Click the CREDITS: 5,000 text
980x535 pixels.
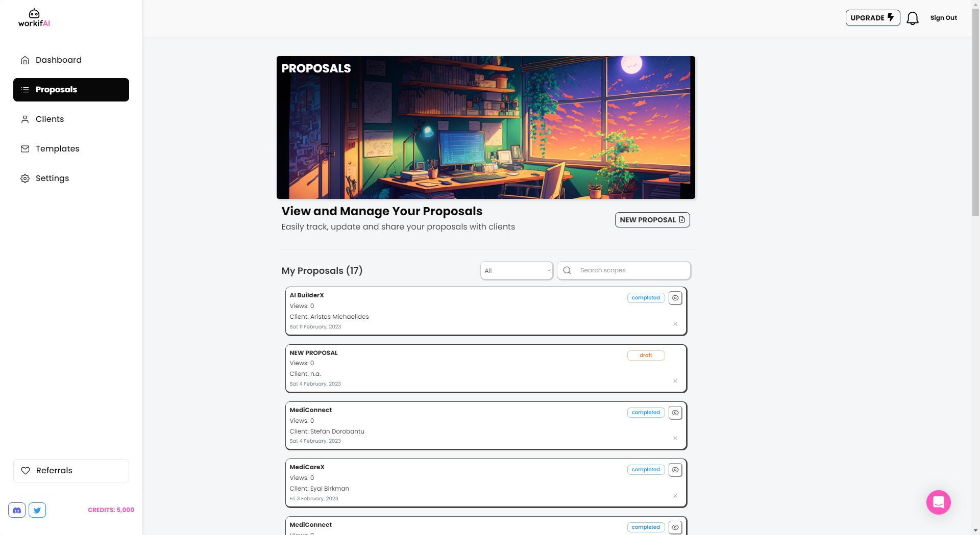click(111, 510)
